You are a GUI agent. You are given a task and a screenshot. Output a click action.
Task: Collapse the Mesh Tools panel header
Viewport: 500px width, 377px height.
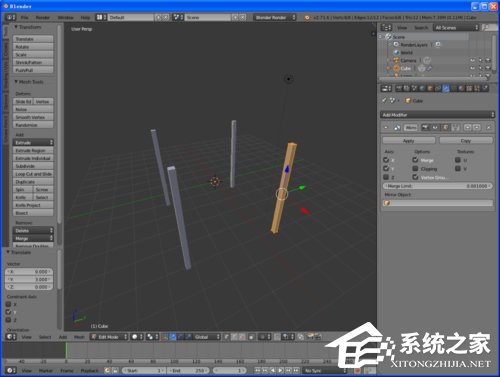pos(29,82)
